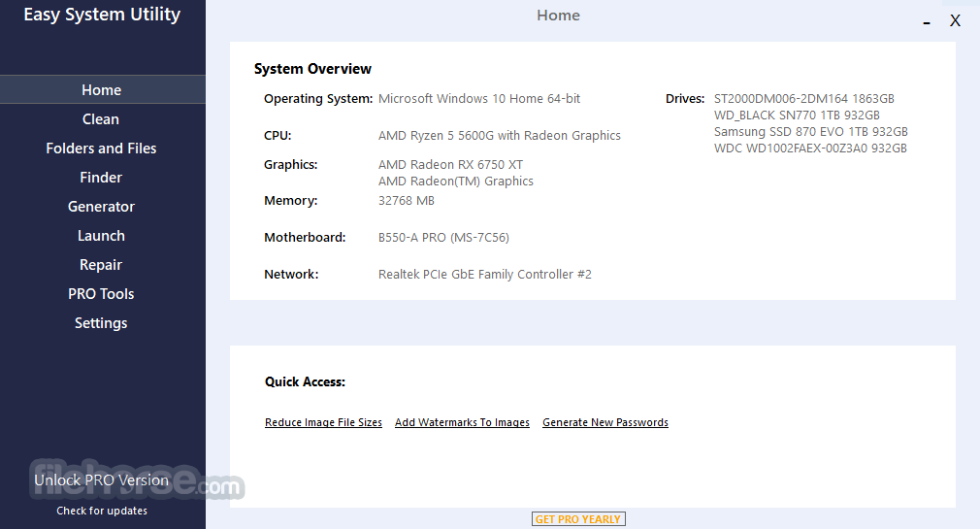
Task: Click B550-A PRO (MS-7C56) motherboard value
Action: pos(443,238)
